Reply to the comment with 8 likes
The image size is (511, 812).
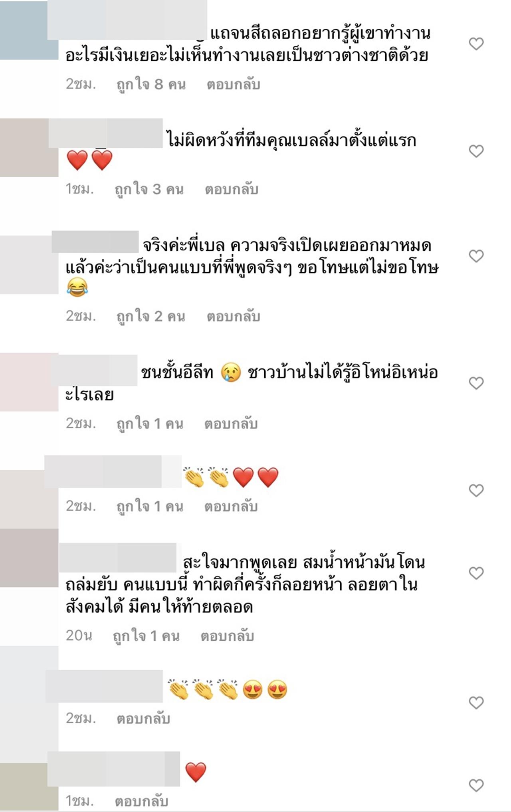[233, 84]
